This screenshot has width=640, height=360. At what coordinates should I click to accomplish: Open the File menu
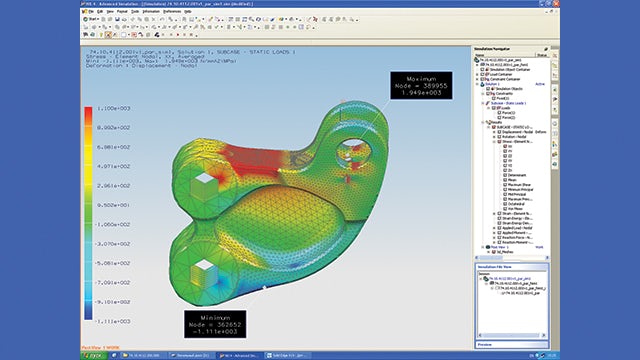point(91,12)
